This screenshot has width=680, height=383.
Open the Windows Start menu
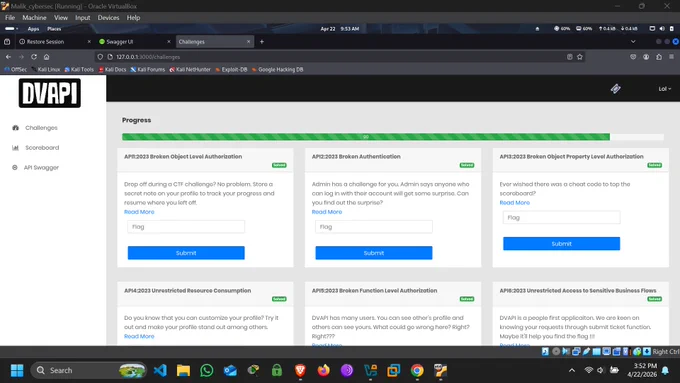(17, 370)
